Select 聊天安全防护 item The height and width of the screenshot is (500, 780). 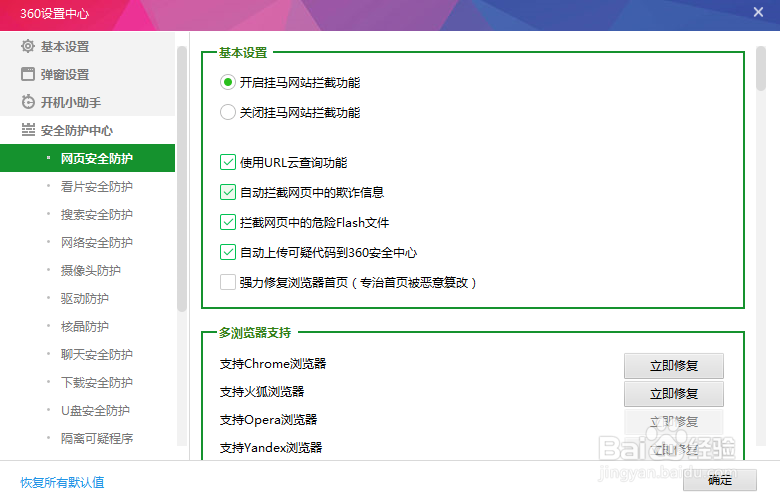click(88, 354)
